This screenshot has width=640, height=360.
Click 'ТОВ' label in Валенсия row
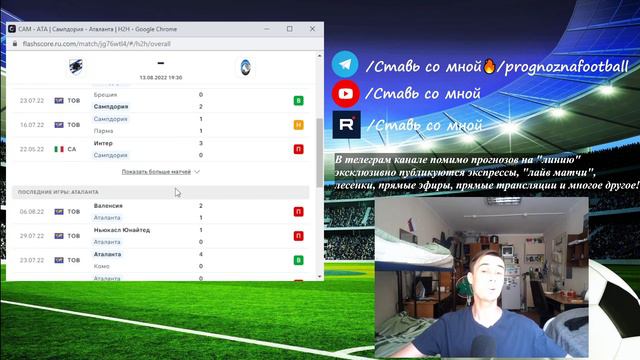[74, 212]
